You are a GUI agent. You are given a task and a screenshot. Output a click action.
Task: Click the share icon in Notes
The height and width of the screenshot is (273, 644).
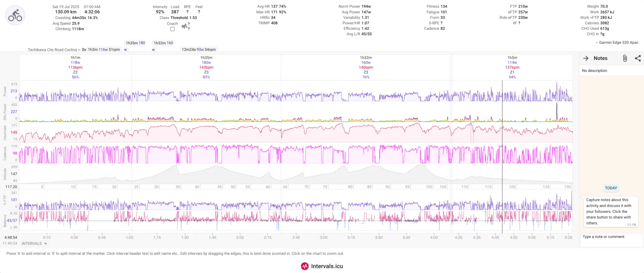638,58
